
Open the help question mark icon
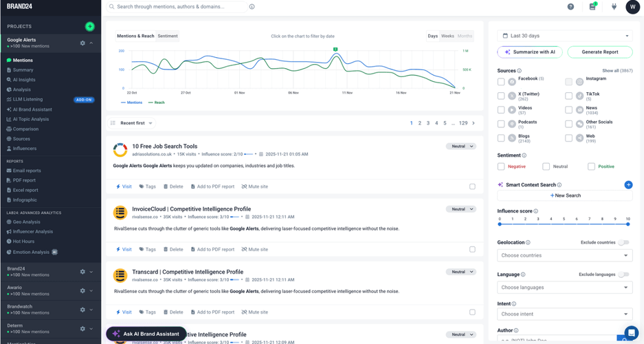[x=570, y=7]
